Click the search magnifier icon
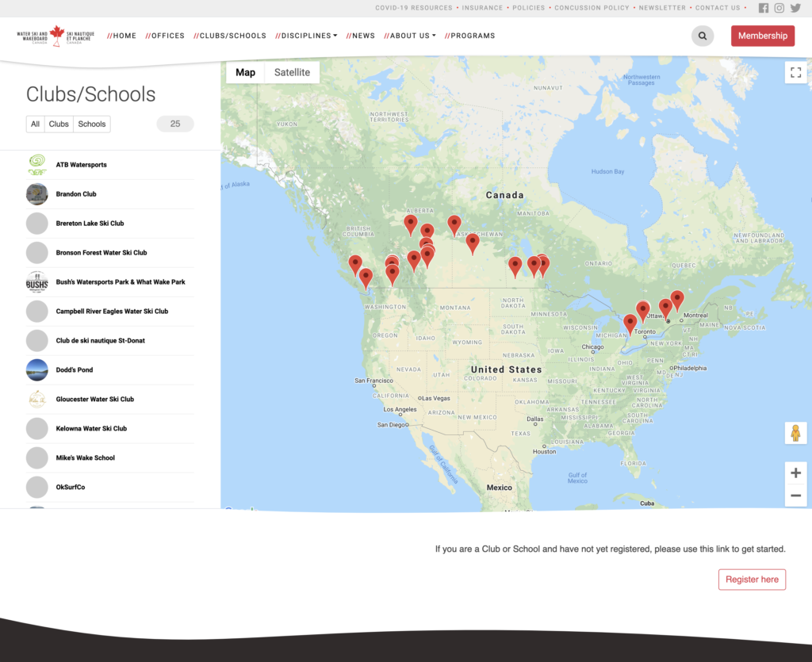 click(x=703, y=36)
